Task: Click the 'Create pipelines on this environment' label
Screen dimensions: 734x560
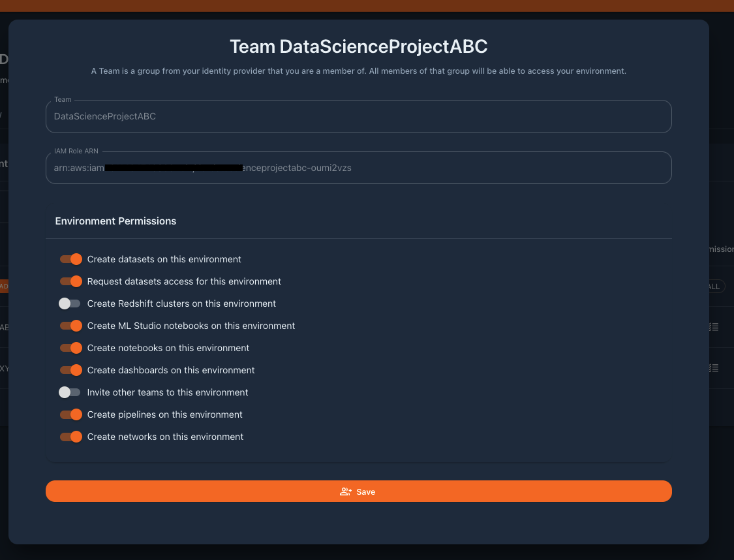Action: (165, 414)
